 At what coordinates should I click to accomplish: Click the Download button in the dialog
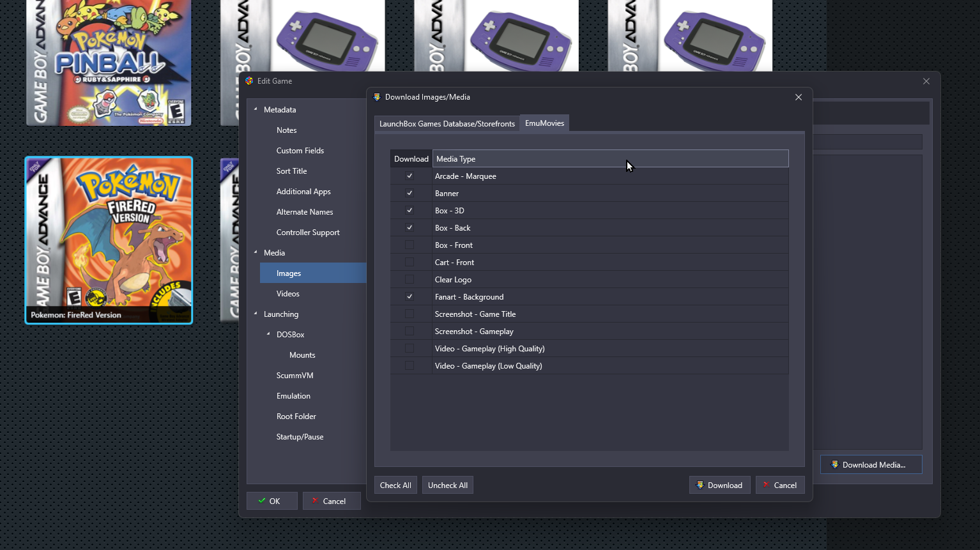click(719, 485)
